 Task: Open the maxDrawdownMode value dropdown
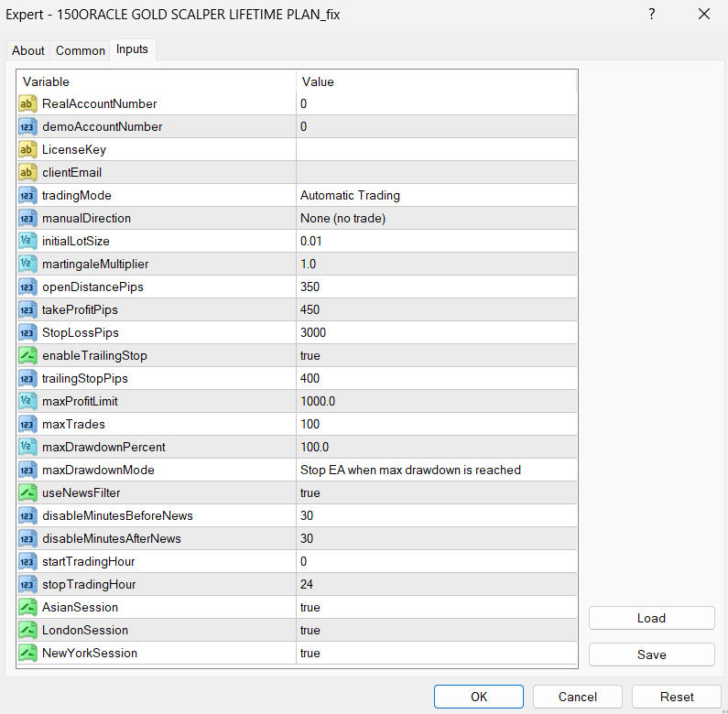(436, 471)
